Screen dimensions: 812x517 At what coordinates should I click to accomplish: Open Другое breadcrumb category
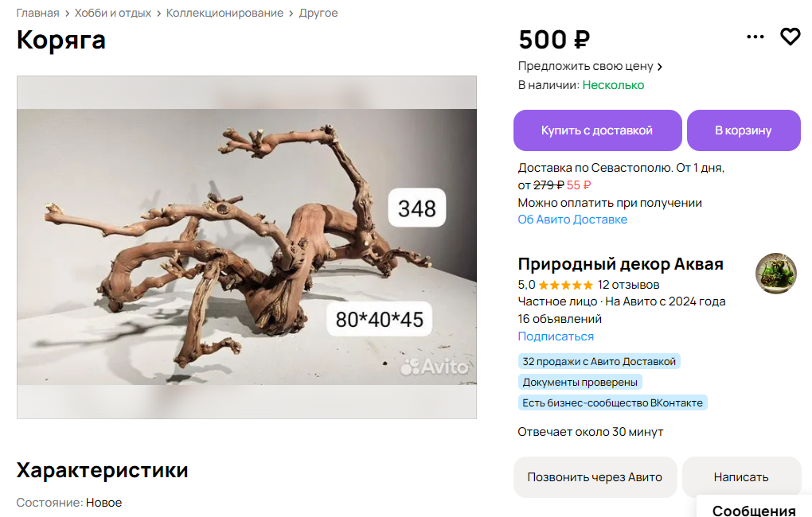pyautogui.click(x=318, y=13)
